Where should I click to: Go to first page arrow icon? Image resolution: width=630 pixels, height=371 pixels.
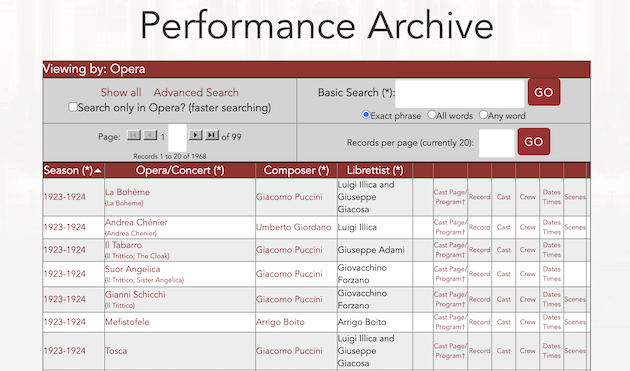coord(134,135)
